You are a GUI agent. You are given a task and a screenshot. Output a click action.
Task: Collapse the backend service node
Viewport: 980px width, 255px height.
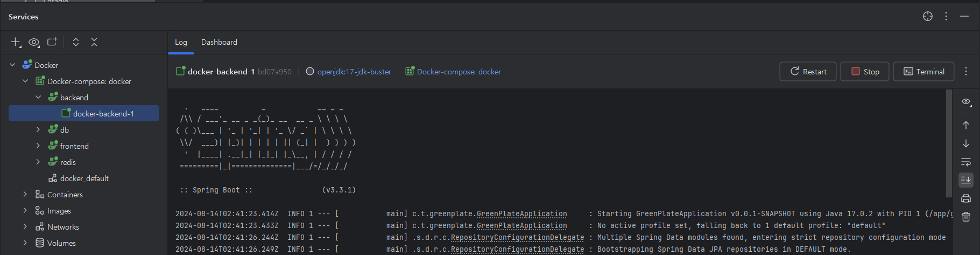pos(38,97)
